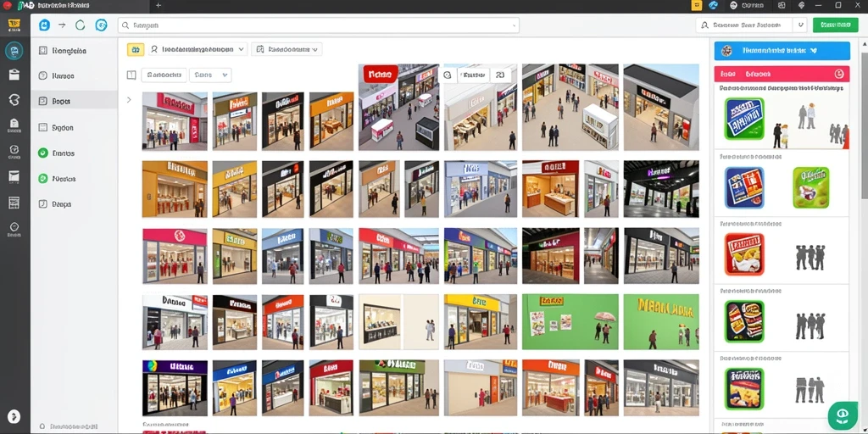Image resolution: width=868 pixels, height=434 pixels.
Task: Click the blue banner button in right panel
Action: 782,50
